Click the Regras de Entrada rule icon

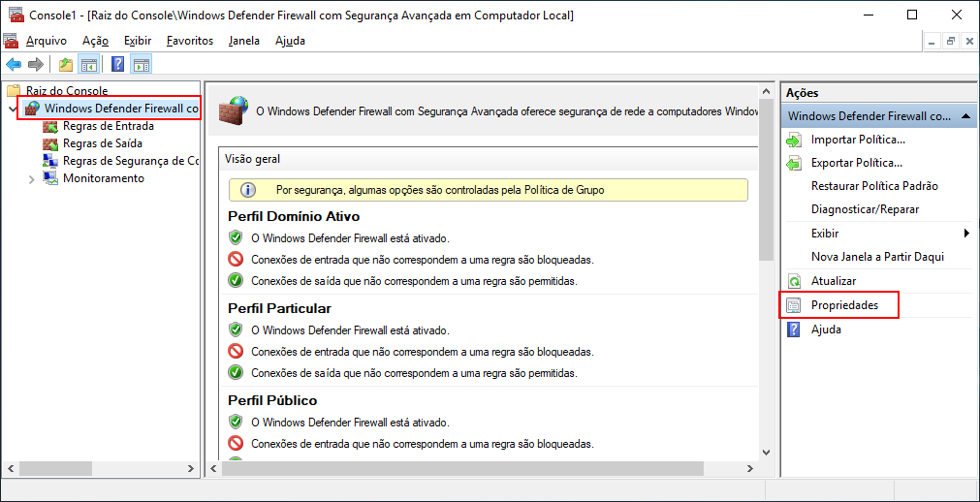click(50, 126)
